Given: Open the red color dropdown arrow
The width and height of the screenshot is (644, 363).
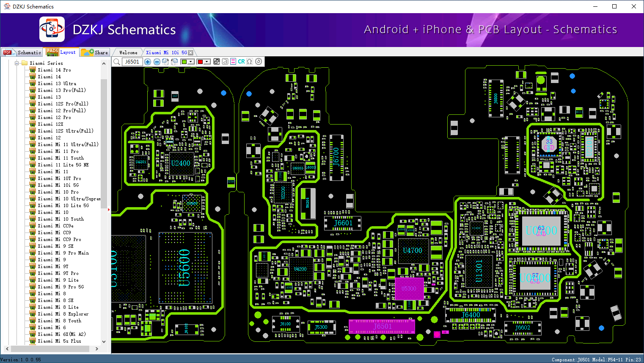Looking at the screenshot, I should pos(207,62).
